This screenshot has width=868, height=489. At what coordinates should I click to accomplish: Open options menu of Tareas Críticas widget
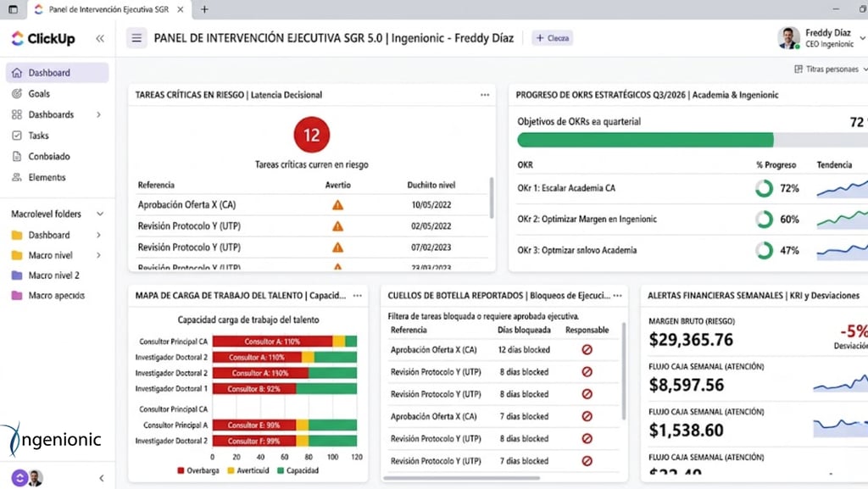[x=485, y=95]
